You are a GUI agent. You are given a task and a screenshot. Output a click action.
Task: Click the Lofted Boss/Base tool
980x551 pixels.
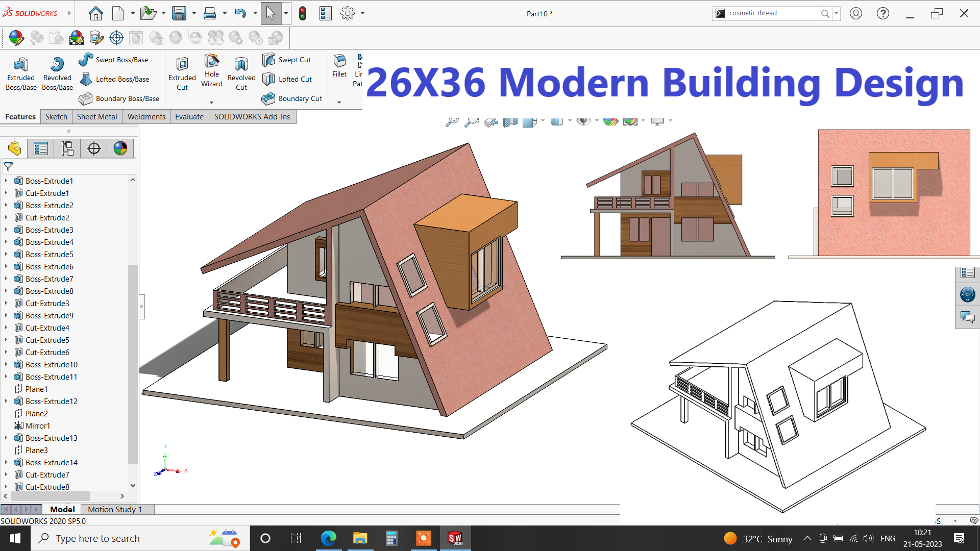point(115,79)
